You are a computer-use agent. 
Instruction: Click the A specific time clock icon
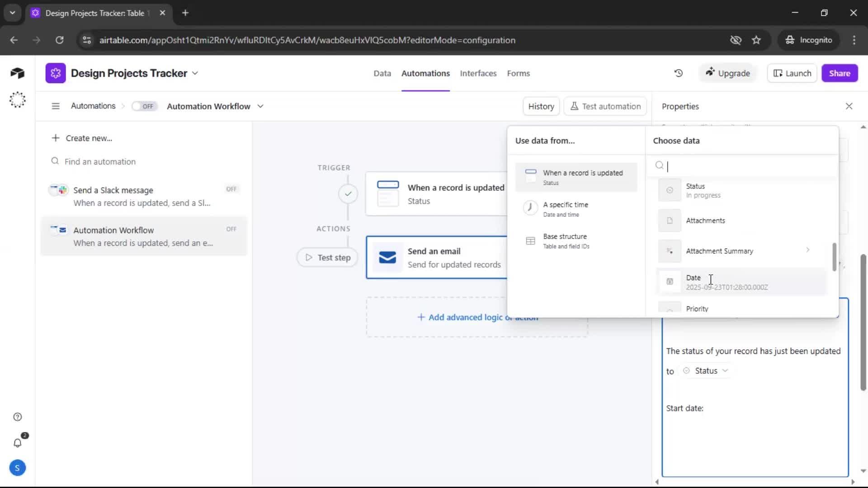(x=530, y=208)
